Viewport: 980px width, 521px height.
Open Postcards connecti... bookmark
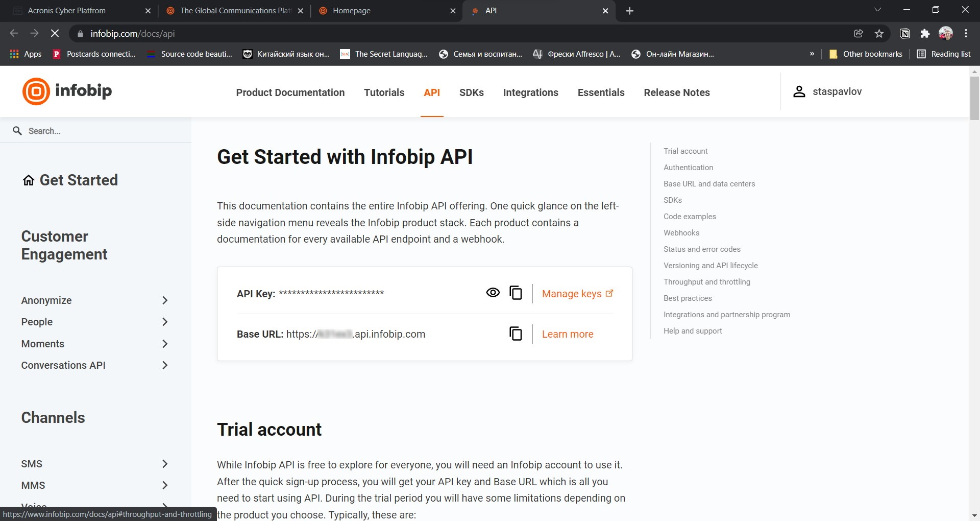point(94,54)
